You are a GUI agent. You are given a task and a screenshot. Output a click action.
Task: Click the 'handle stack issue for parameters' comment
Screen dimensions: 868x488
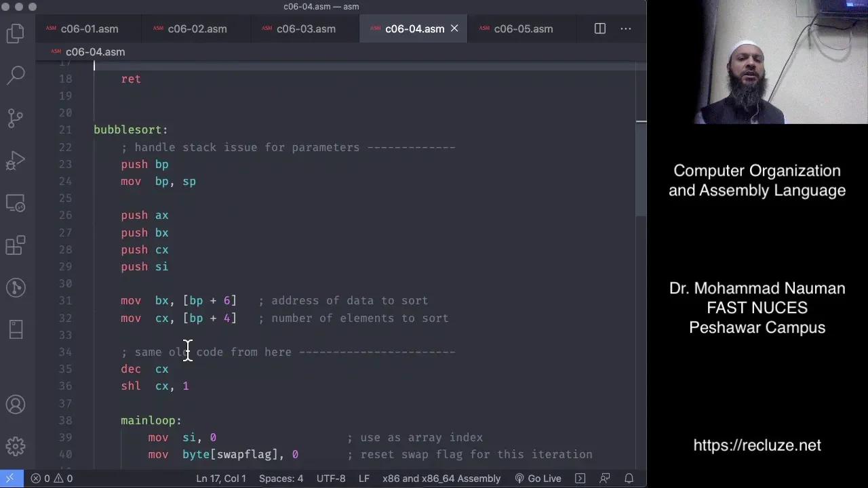(247, 147)
